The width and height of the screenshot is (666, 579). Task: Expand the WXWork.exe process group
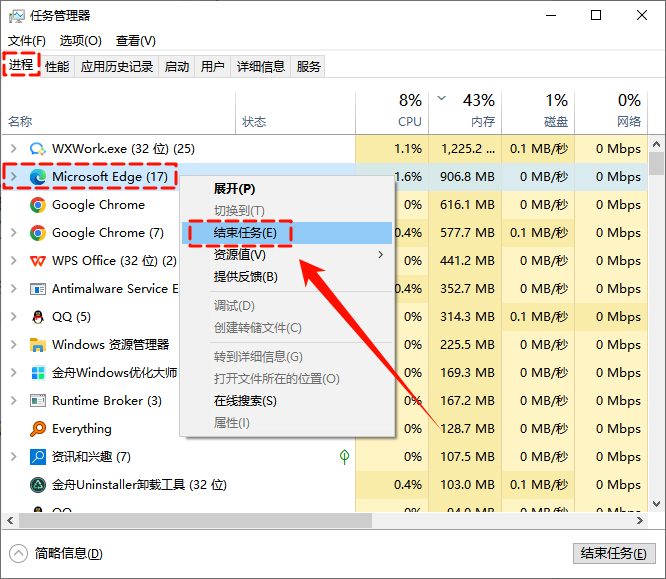point(14,149)
